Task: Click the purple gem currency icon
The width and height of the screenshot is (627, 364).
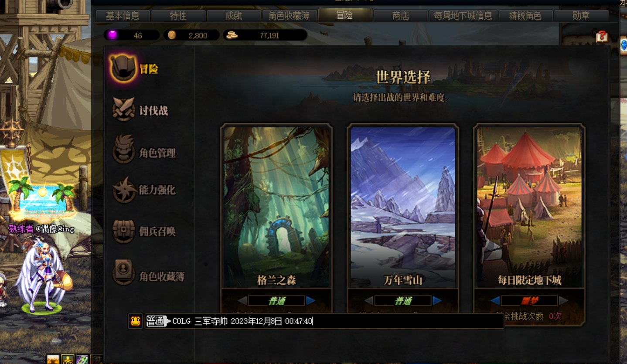Action: (x=112, y=35)
